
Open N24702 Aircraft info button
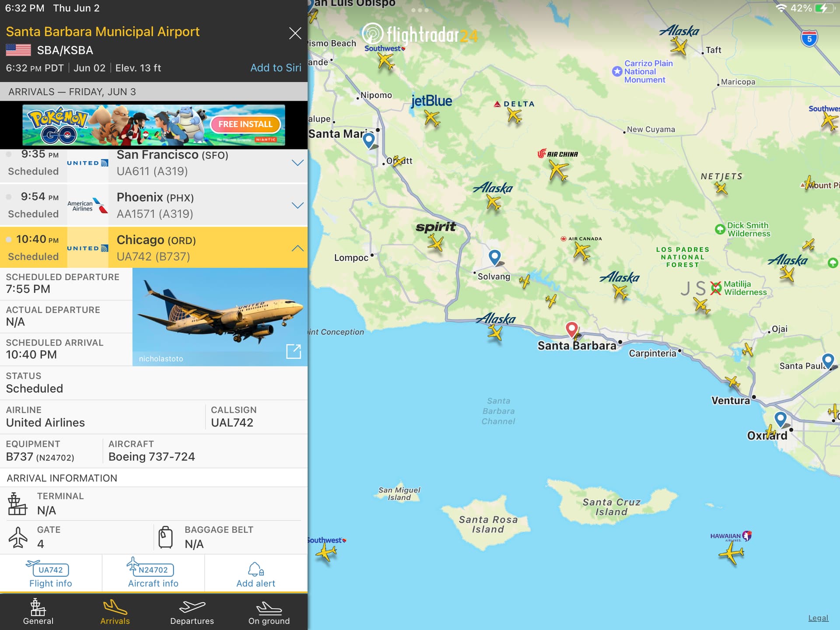pyautogui.click(x=153, y=574)
